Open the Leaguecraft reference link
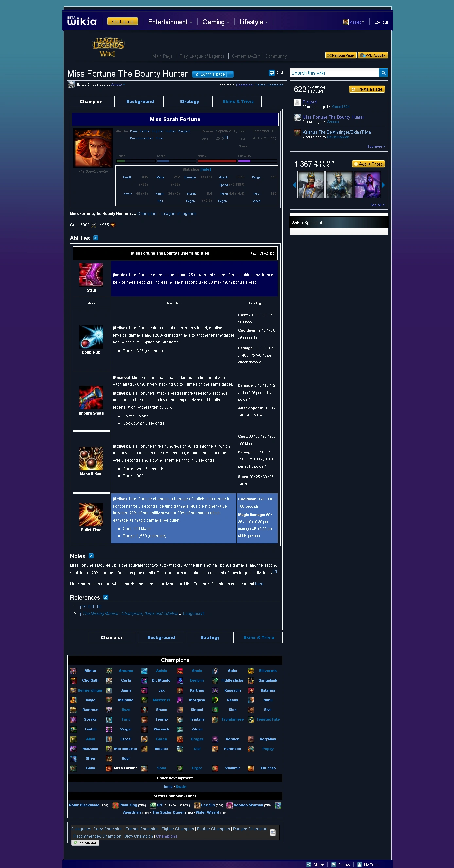The width and height of the screenshot is (454, 868). pos(194,614)
